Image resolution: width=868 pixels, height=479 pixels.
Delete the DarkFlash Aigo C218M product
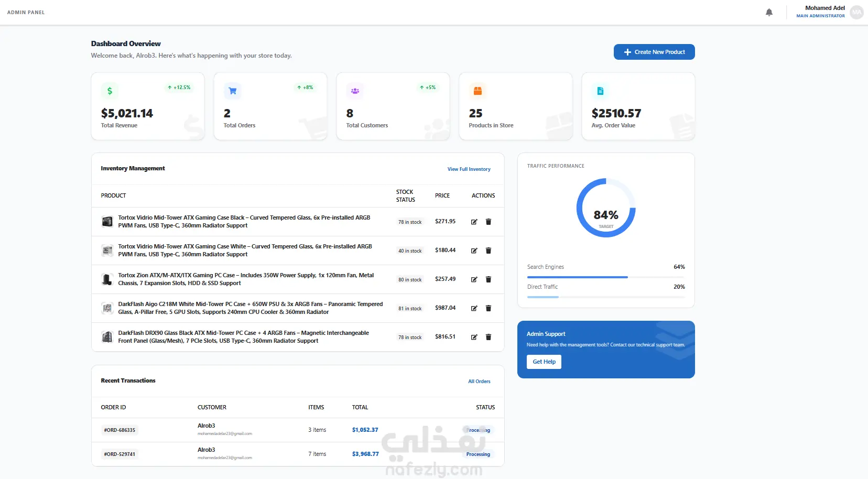[489, 308]
